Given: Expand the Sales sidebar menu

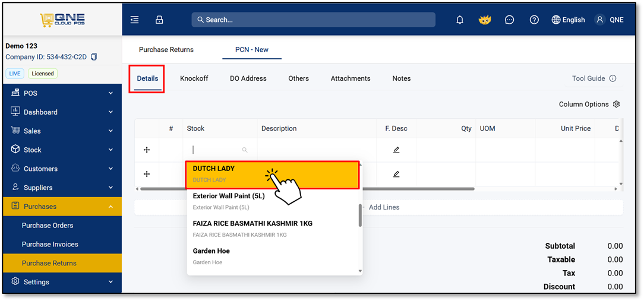Looking at the screenshot, I should click(62, 131).
